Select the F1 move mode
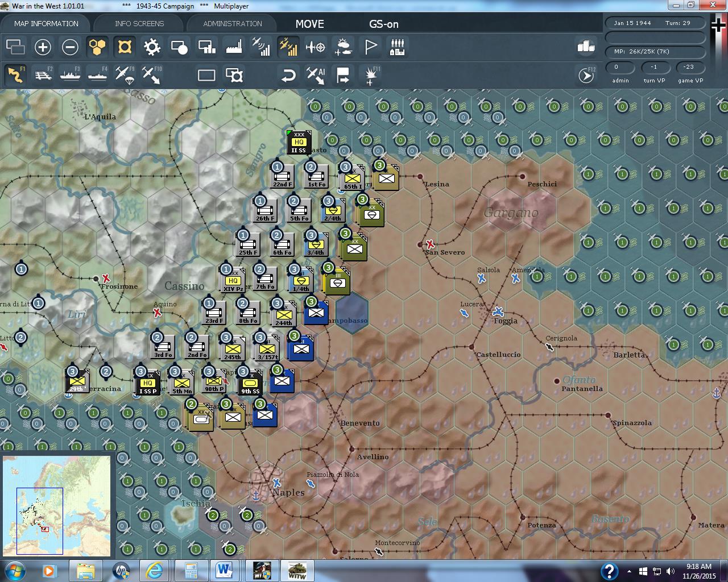 pyautogui.click(x=15, y=75)
